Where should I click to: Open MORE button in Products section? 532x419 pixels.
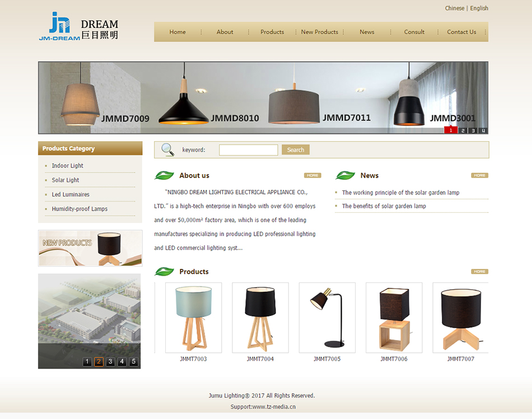tap(479, 272)
